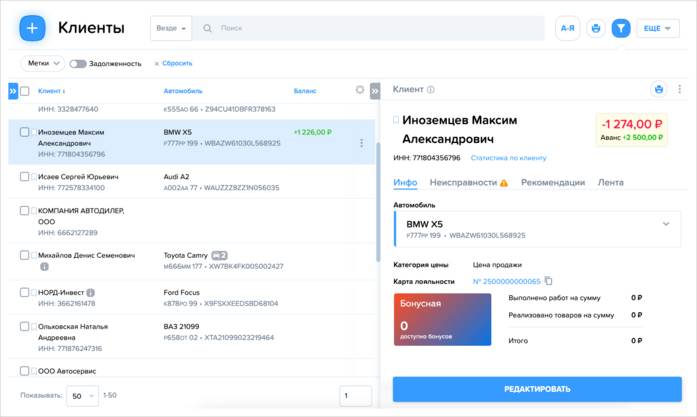Screen dimensions: 697x417
Task: Select the ВАЗ 21099 cell
Action: [x=181, y=326]
